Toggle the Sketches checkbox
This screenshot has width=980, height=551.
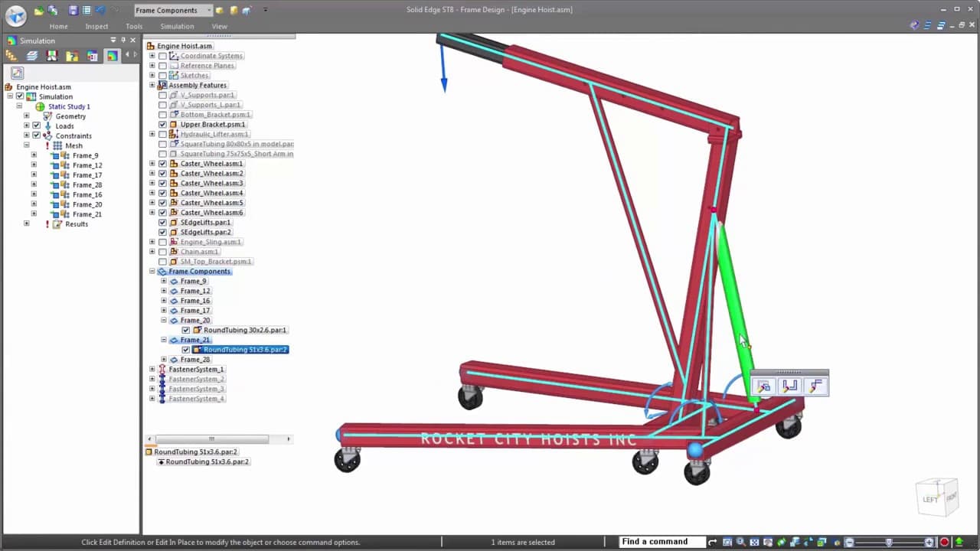(162, 76)
